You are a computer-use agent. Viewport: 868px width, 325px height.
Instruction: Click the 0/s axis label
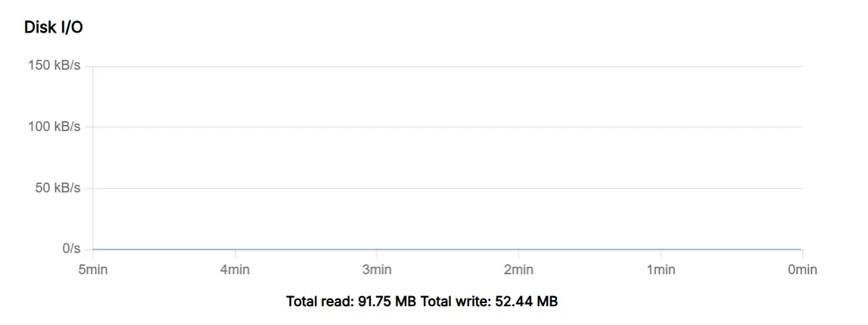coord(71,248)
